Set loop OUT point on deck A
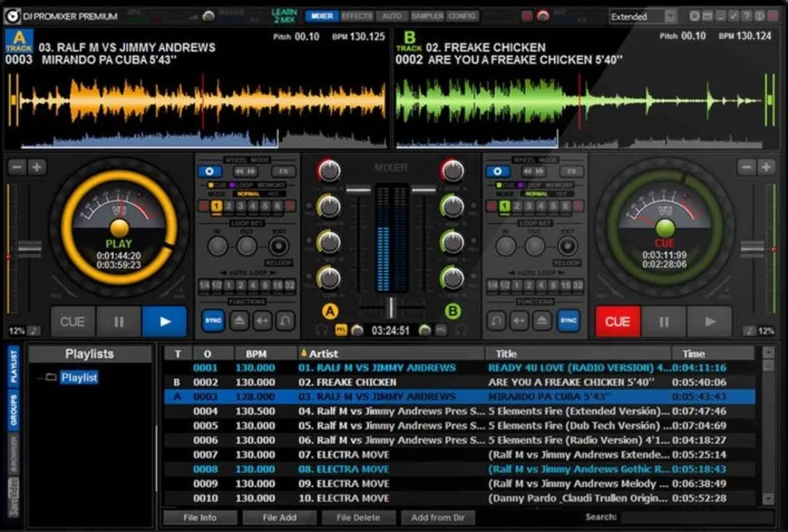This screenshot has height=532, width=788. (247, 246)
